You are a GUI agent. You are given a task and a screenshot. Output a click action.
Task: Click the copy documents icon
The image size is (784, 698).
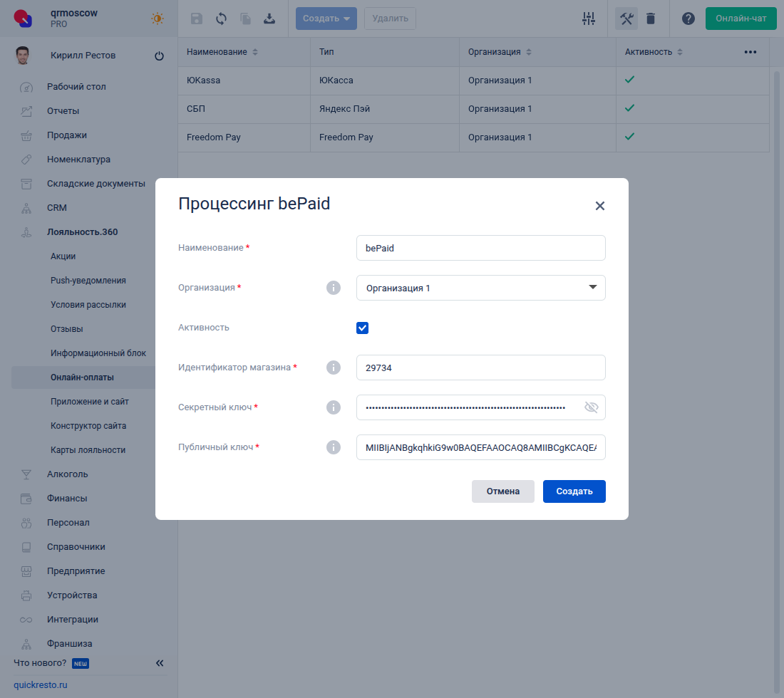point(245,19)
